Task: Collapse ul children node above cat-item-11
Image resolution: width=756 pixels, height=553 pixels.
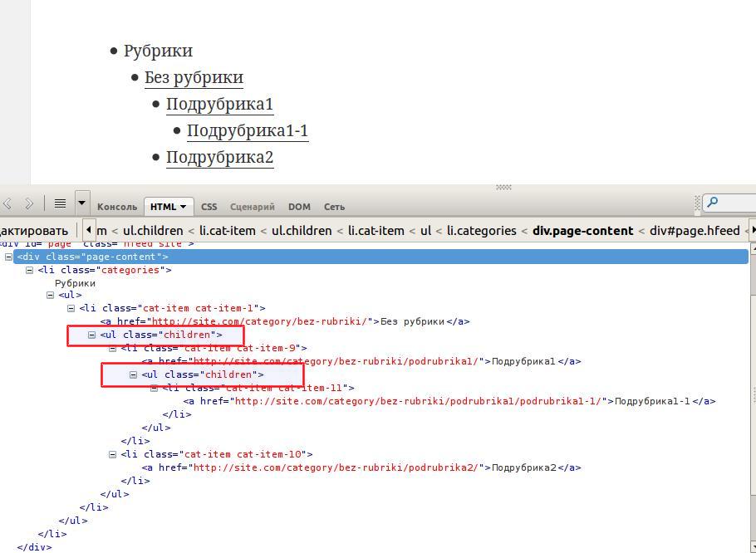Action: pyautogui.click(x=133, y=374)
